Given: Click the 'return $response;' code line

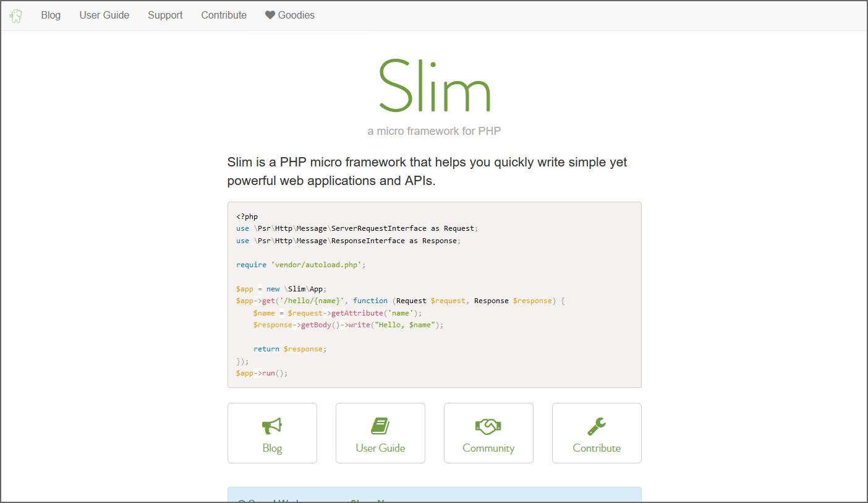Looking at the screenshot, I should tap(289, 349).
